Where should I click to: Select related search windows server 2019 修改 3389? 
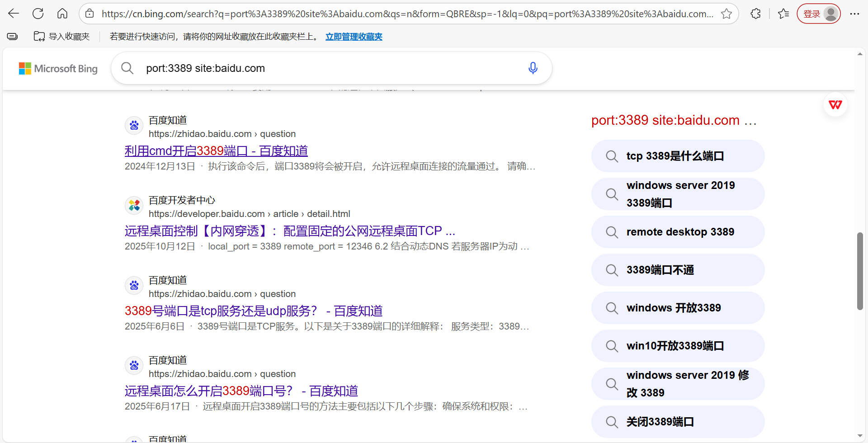(x=678, y=384)
